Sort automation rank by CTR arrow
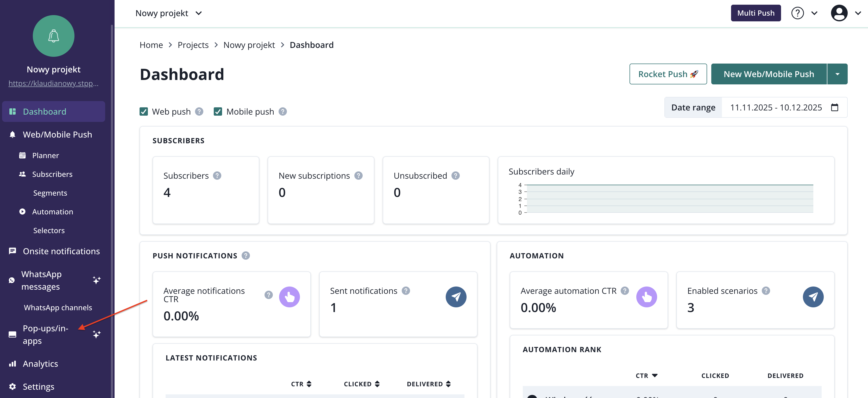This screenshot has width=868, height=398. [654, 375]
